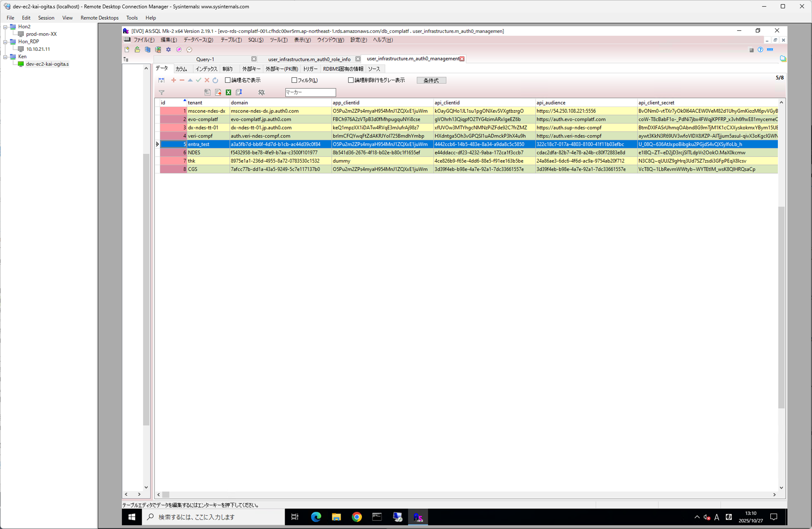This screenshot has height=529, width=812.
Task: Toggle the フィルタ(L) checkbox
Action: click(294, 80)
